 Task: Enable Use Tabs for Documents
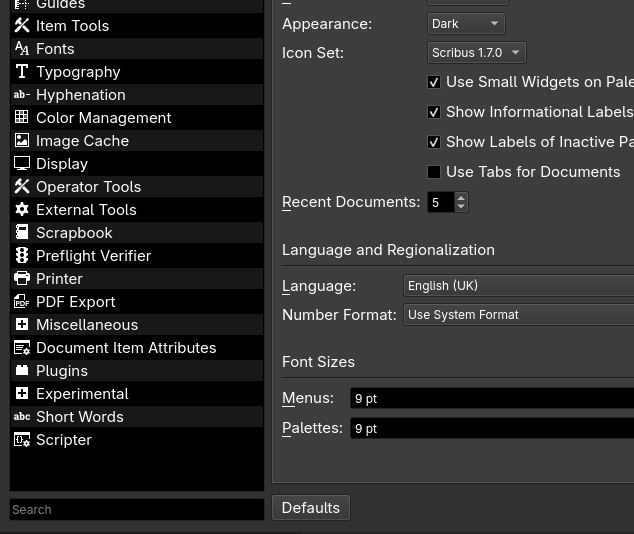pyautogui.click(x=434, y=172)
